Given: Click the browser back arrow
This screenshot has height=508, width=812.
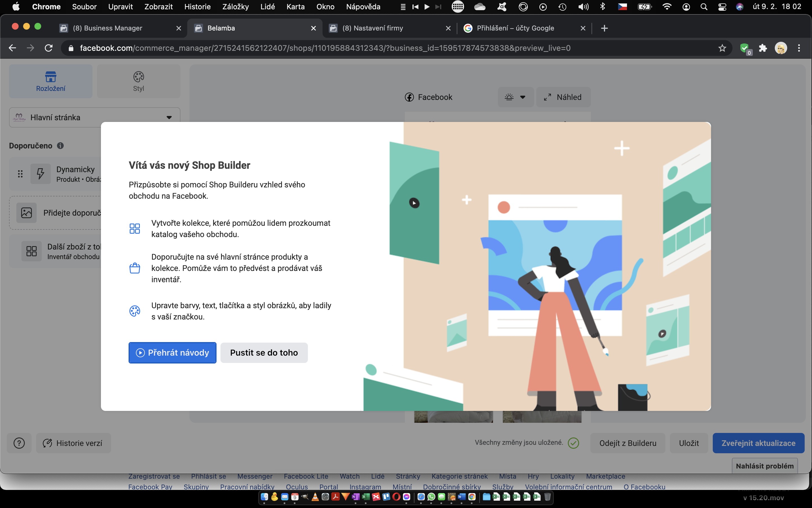Looking at the screenshot, I should tap(12, 48).
